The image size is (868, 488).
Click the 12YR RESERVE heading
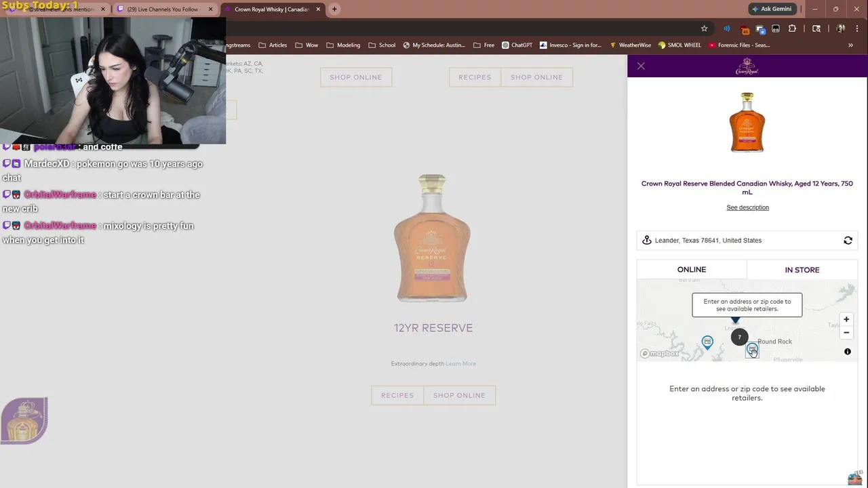coord(433,328)
